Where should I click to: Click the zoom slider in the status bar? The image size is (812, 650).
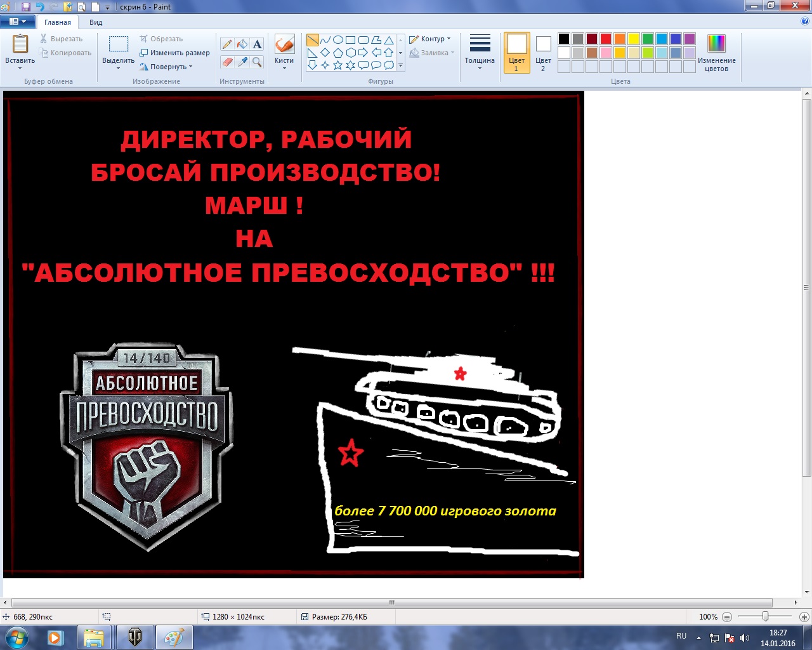(x=765, y=616)
